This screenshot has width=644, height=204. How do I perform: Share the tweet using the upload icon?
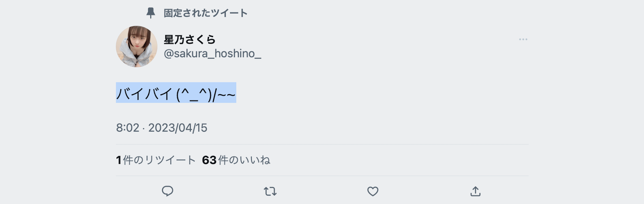475,191
